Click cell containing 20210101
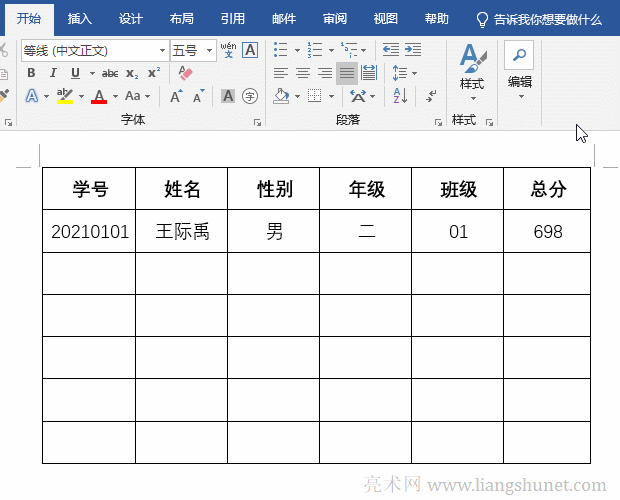620x500 pixels. [89, 231]
